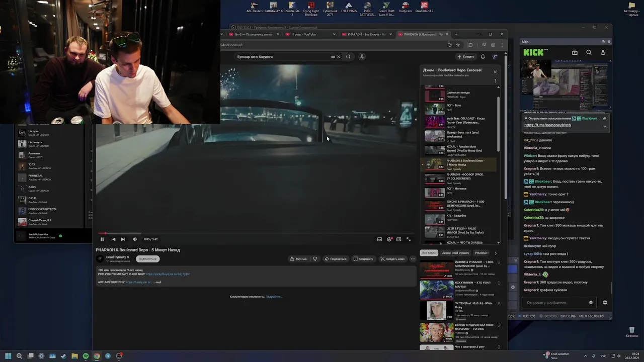Open Chrome extensions puzzle icon
The image size is (644, 362).
click(470, 45)
